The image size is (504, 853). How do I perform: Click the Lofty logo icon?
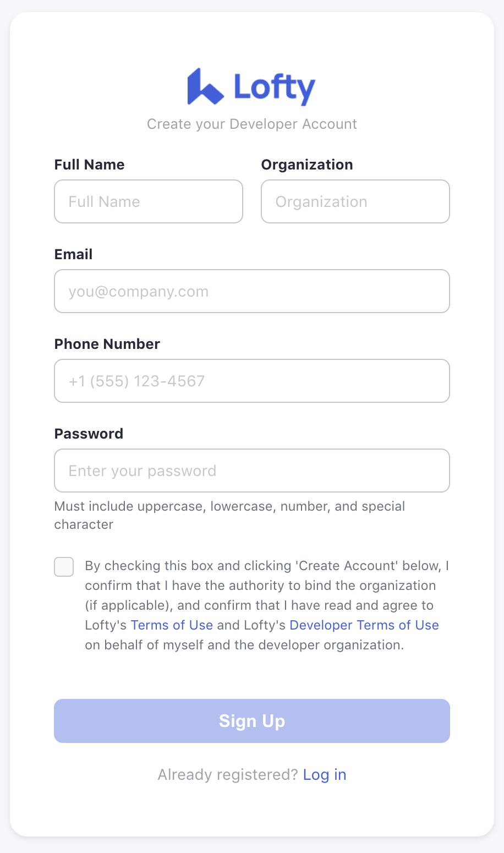[205, 87]
